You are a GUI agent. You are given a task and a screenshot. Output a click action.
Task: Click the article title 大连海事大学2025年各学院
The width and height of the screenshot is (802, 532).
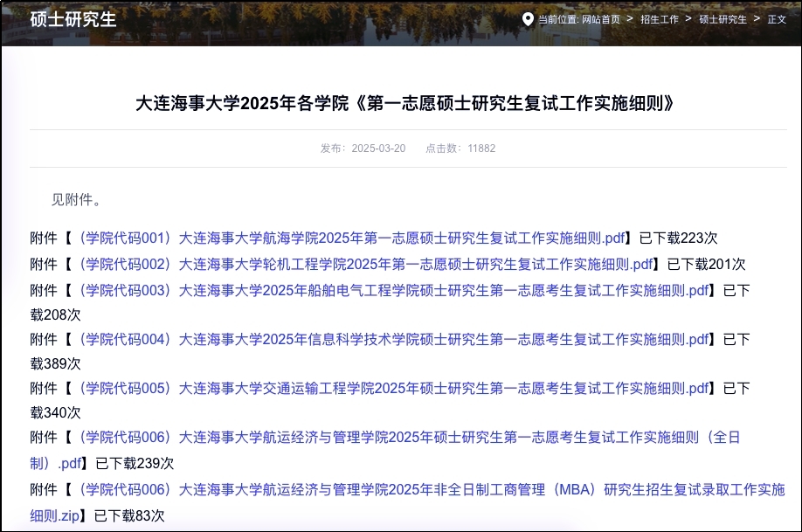pos(404,103)
